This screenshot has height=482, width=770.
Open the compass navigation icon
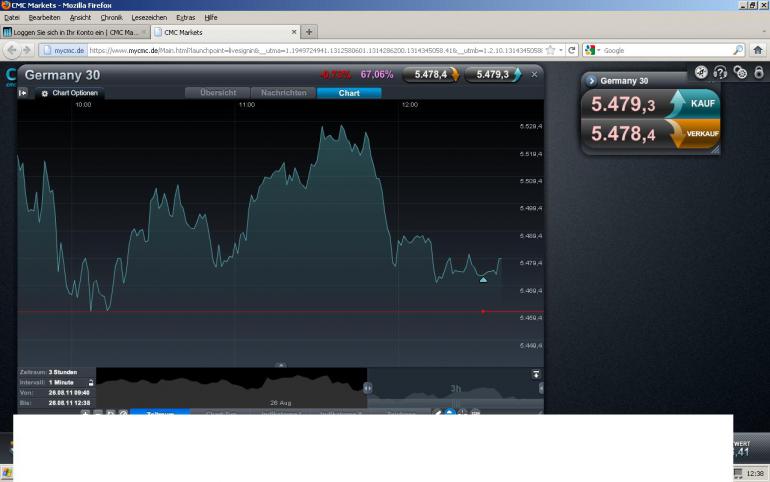(x=701, y=73)
